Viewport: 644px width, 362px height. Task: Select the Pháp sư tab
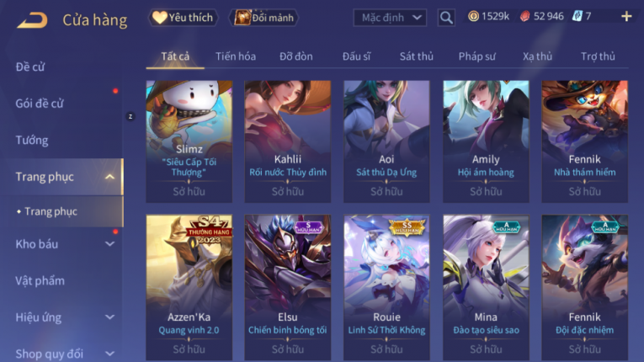[x=476, y=56]
